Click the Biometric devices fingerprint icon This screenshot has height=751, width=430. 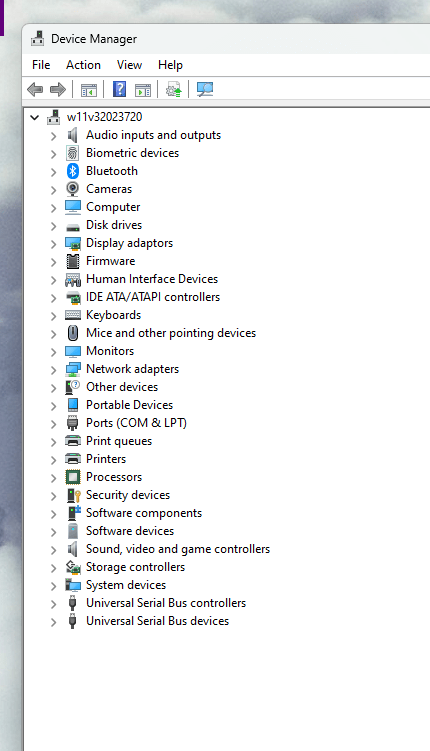73,153
